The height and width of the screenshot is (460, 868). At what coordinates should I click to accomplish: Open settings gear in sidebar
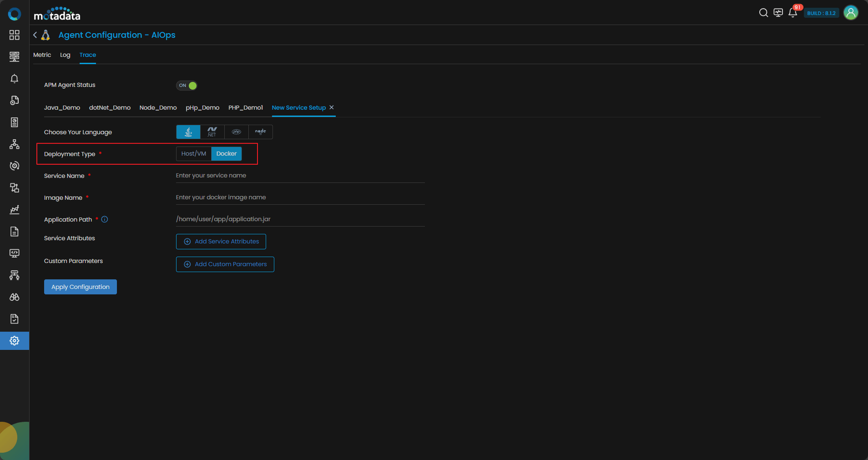(x=15, y=341)
